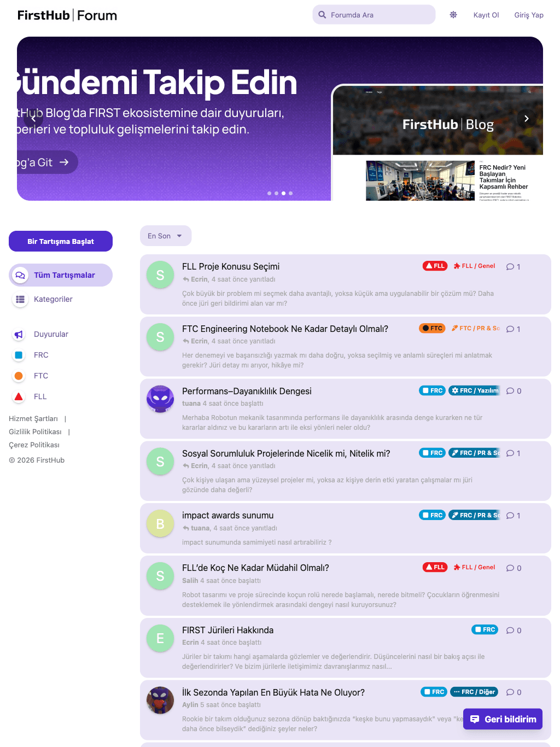Click FRC / Diğer tag with dots icon
560x747 pixels.
click(474, 692)
